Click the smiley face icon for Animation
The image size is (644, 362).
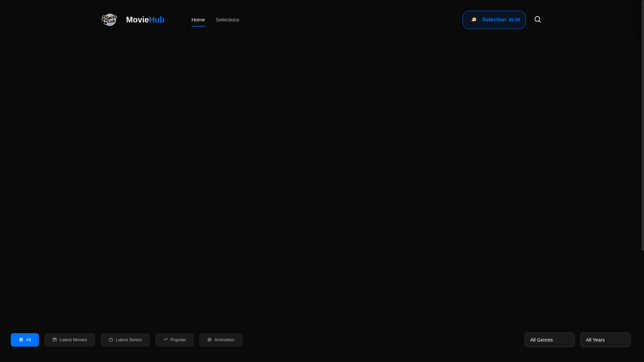[209, 340]
